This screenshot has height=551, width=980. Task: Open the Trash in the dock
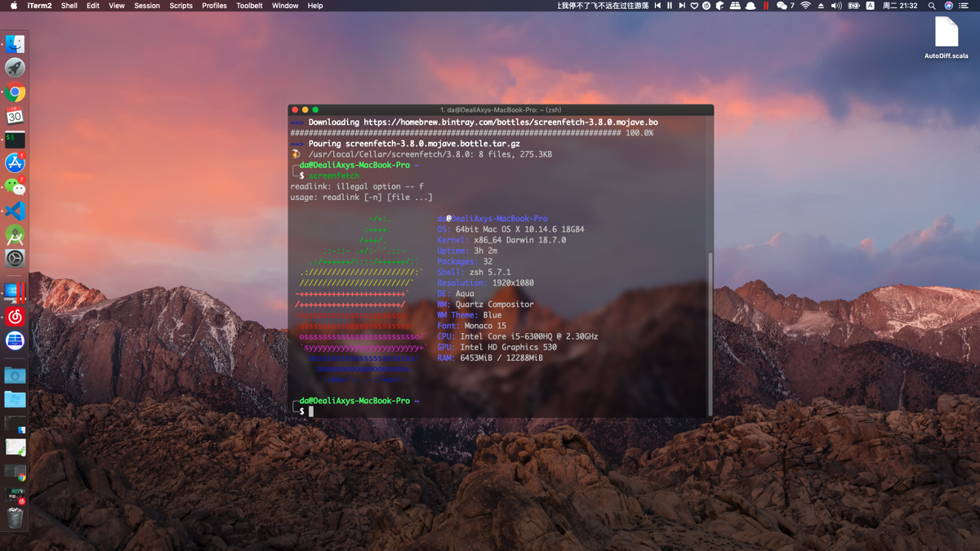pos(15,518)
